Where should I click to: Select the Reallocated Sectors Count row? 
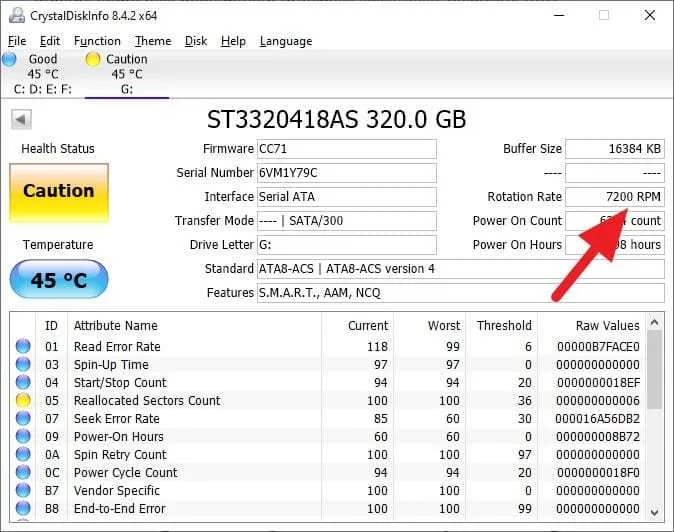tap(328, 401)
